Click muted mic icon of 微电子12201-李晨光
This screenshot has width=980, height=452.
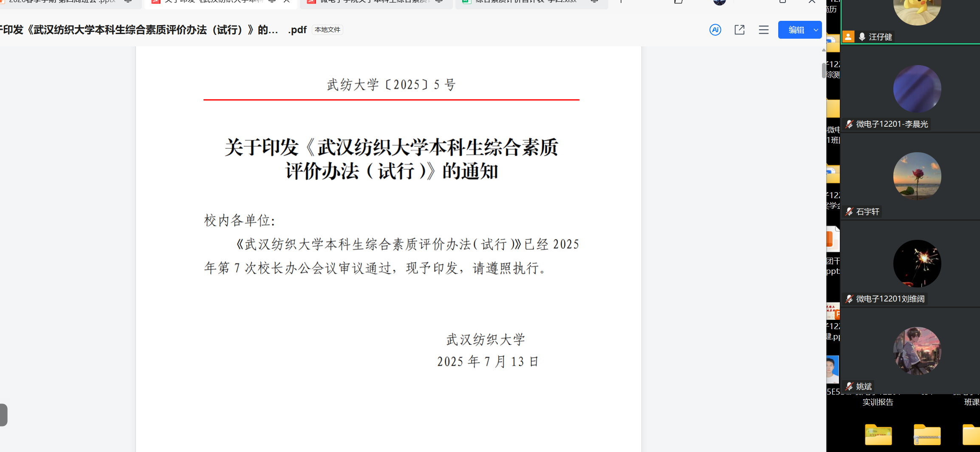click(849, 124)
